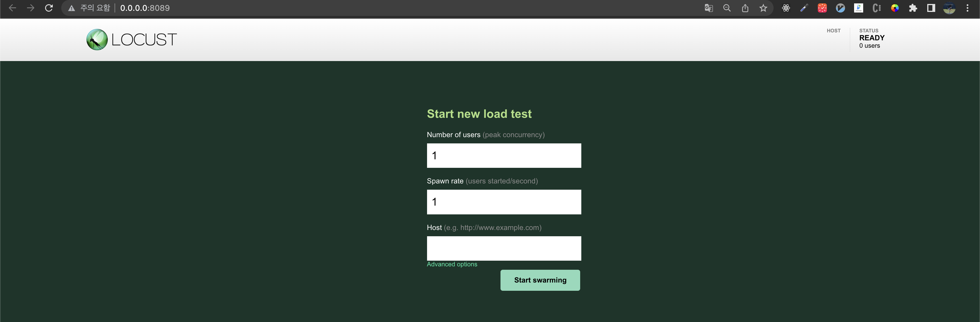
Task: Click the Number of users input field
Action: (x=504, y=156)
